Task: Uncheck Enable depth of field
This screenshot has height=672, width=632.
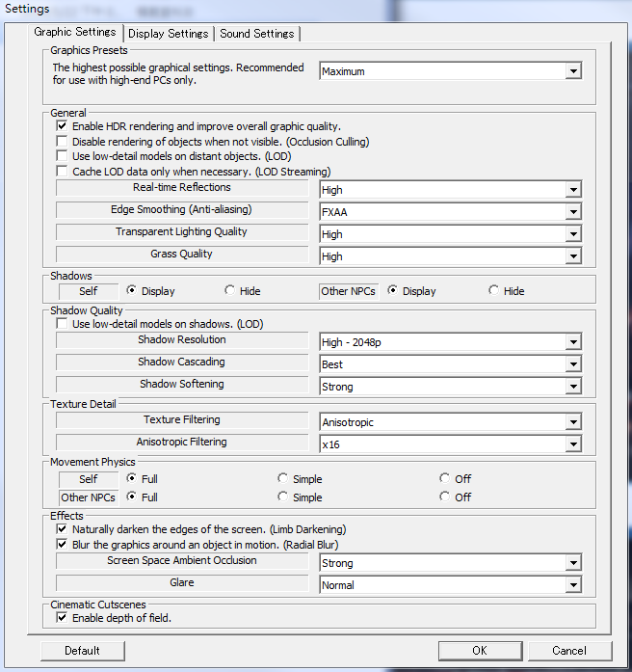Action: click(x=62, y=618)
